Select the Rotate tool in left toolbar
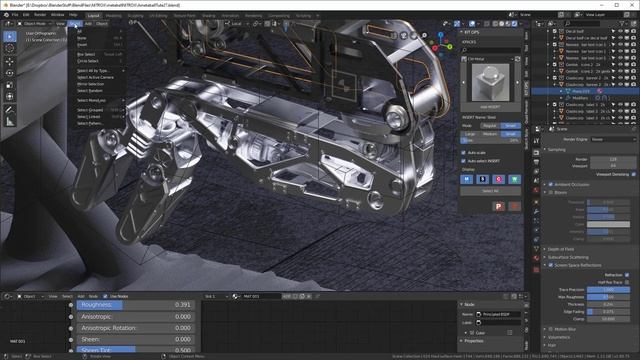This screenshot has height=360, width=640. (x=10, y=73)
